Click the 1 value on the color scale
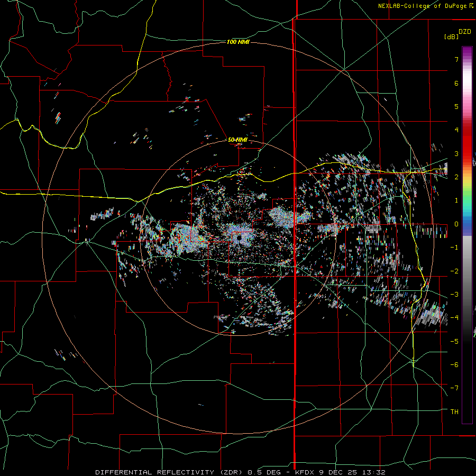Viewport: 476px width, 476px height. coord(456,200)
